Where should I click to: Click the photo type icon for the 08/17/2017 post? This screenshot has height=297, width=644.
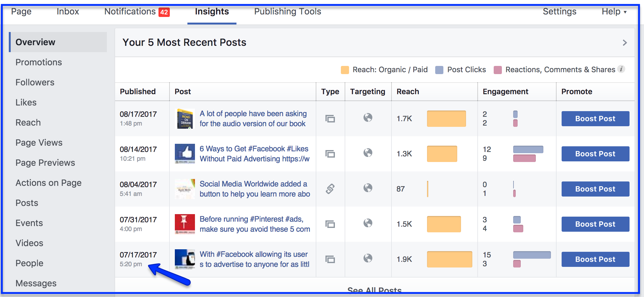point(330,119)
